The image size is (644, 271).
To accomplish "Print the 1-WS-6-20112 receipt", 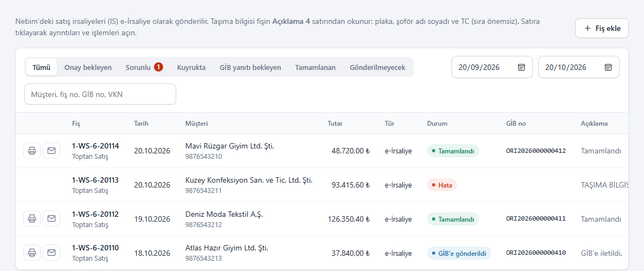I will click(32, 218).
